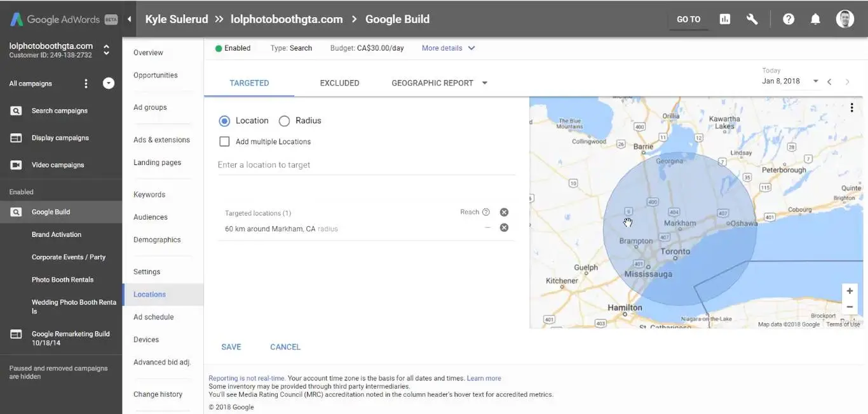Viewport: 868px width, 414px height.
Task: Select the Location radio button
Action: (224, 121)
